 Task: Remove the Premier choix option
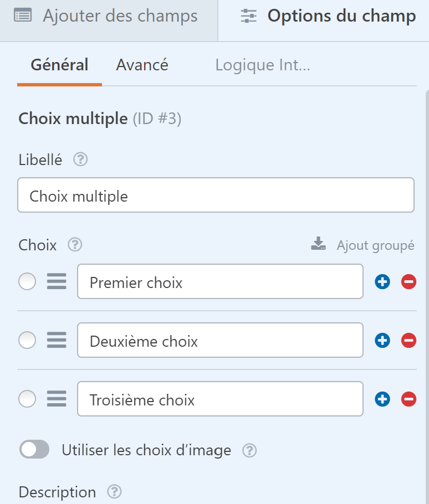408,282
